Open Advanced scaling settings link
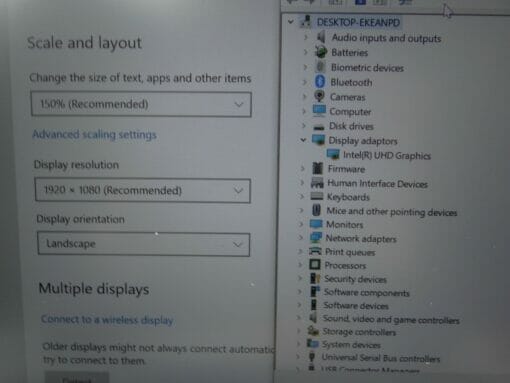The image size is (510, 383). 94,134
